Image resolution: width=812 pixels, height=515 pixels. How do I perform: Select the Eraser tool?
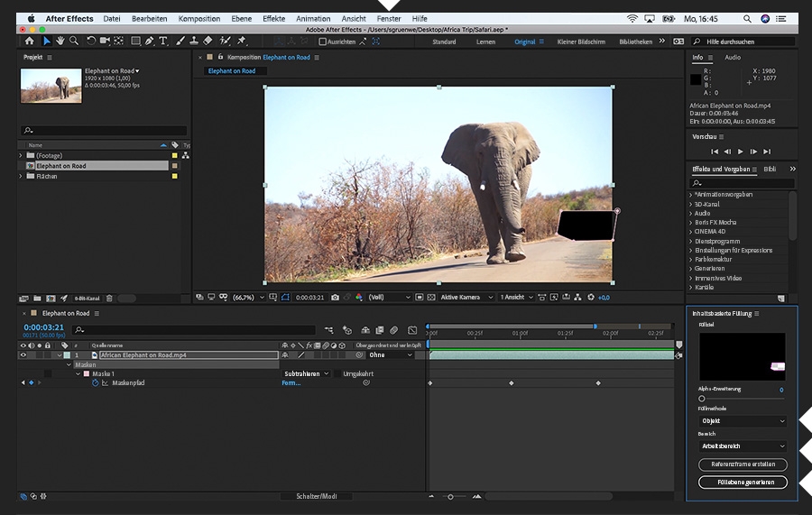click(x=208, y=41)
